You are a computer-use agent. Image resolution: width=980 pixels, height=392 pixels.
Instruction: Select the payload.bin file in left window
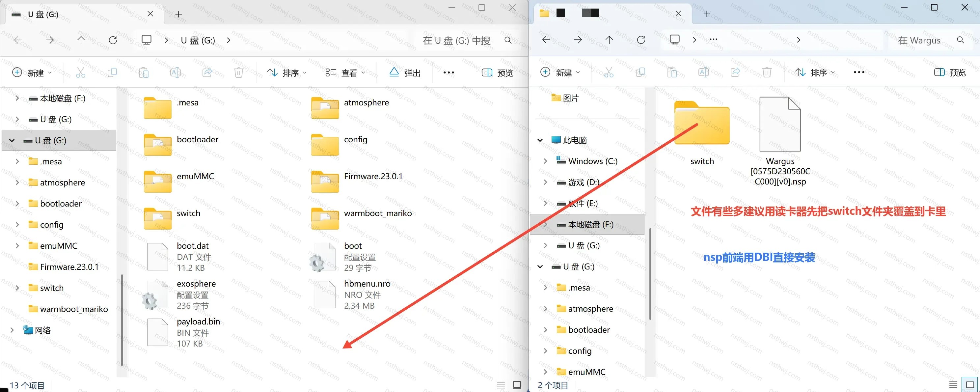point(184,332)
